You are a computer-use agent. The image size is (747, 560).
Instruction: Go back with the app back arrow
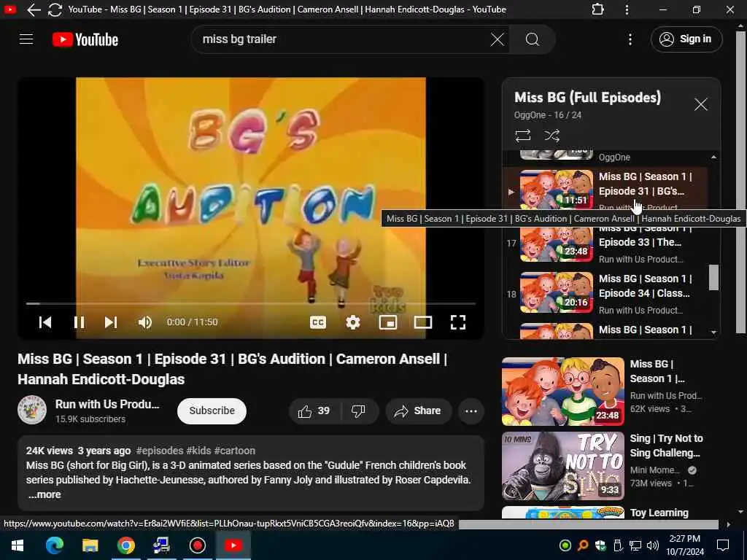tap(34, 9)
